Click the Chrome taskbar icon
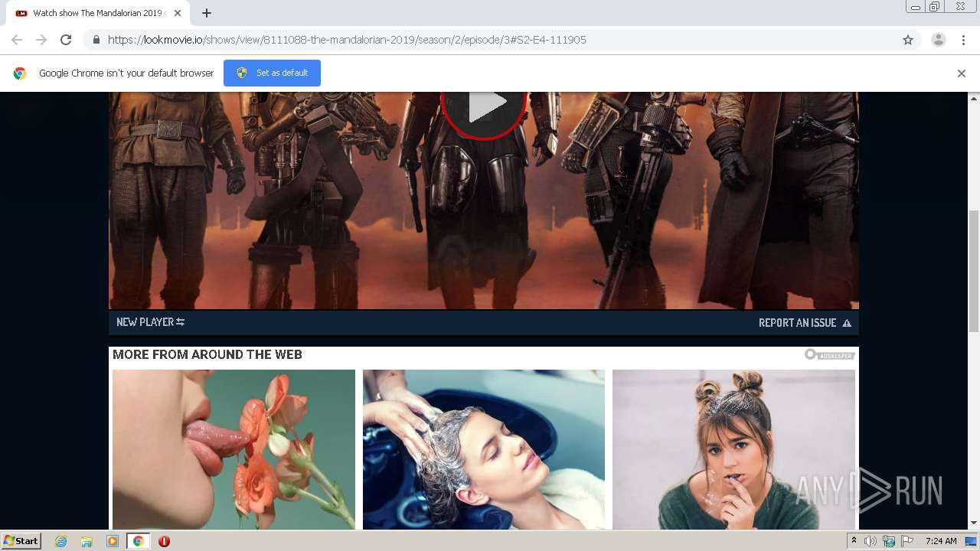Screen dimensions: 980x551 [x=138, y=541]
